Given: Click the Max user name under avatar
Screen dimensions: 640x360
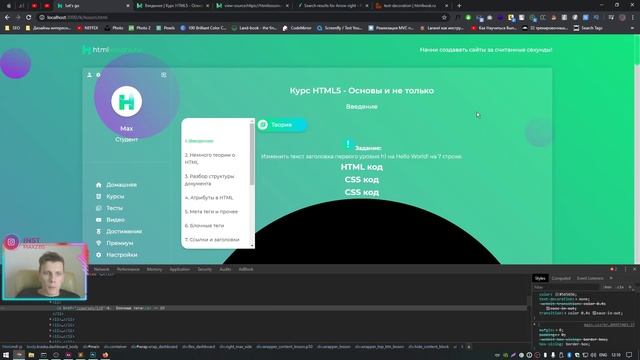Looking at the screenshot, I should coord(127,129).
